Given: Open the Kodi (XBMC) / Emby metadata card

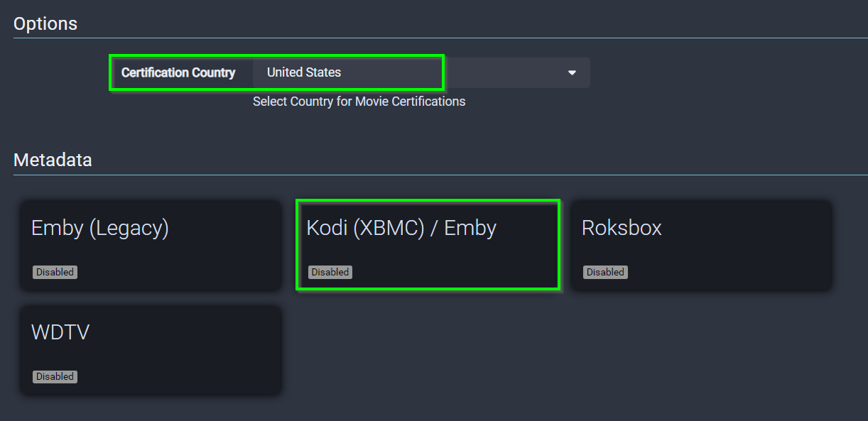Looking at the screenshot, I should coord(428,246).
